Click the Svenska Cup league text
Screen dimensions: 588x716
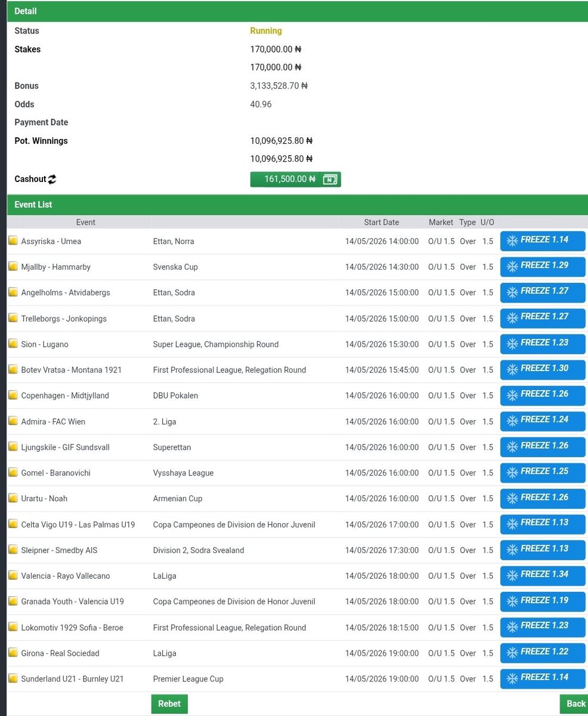pyautogui.click(x=175, y=267)
